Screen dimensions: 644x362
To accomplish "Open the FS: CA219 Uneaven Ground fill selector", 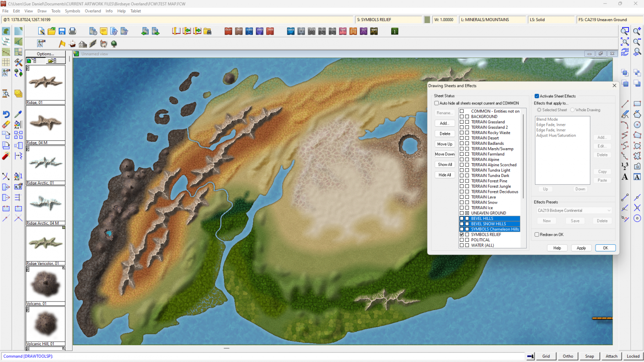I will (609, 20).
